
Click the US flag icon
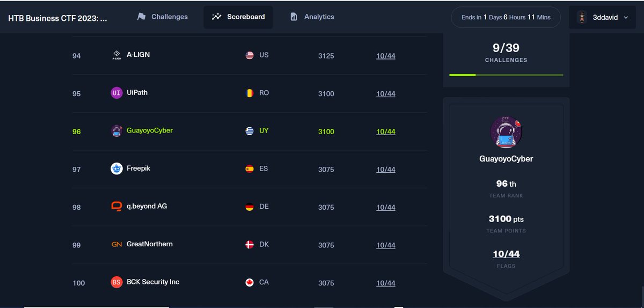coord(250,55)
